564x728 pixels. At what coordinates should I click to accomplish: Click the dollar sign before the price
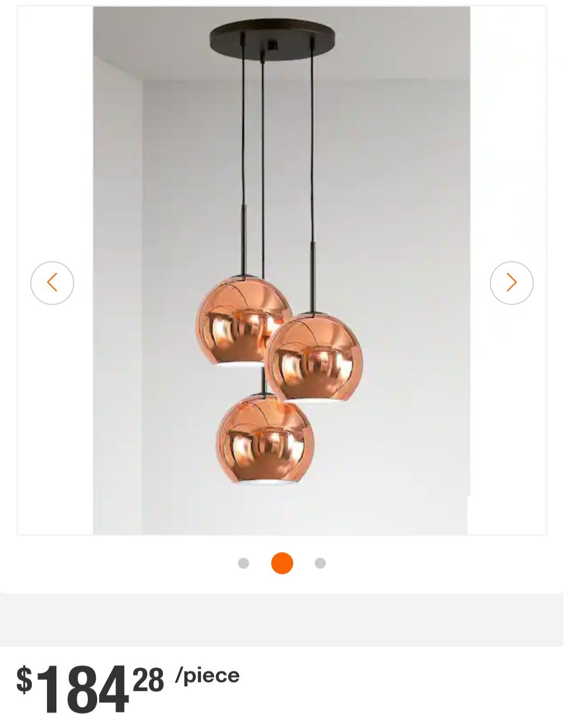(x=24, y=679)
